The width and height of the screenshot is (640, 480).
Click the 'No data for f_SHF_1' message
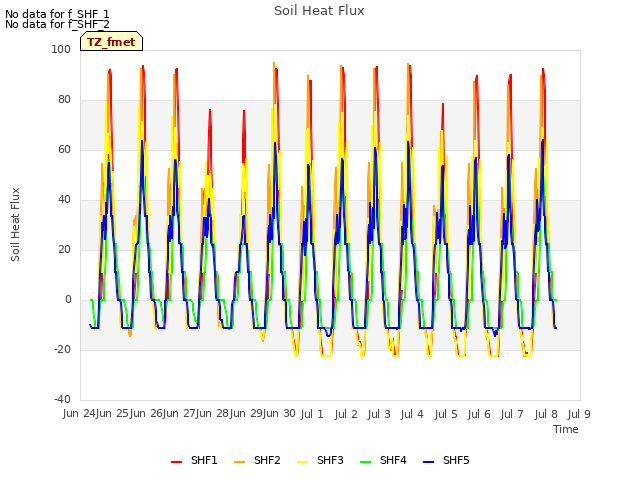[x=57, y=14]
